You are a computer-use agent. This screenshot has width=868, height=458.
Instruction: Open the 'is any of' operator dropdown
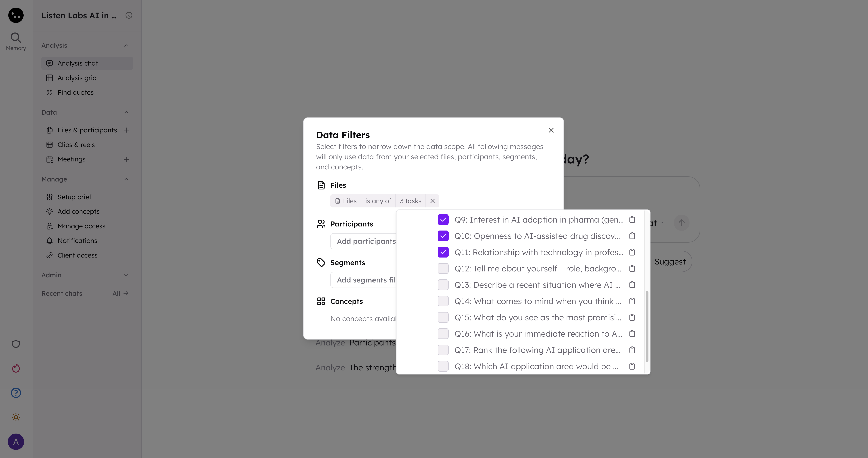click(378, 201)
